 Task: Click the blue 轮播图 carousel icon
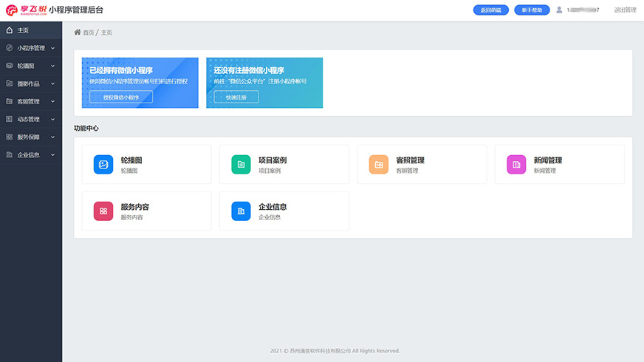click(x=103, y=164)
